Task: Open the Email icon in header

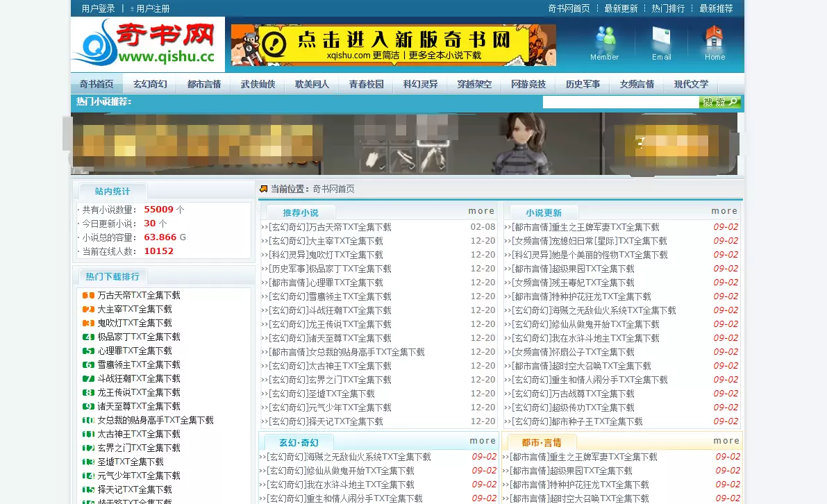Action: point(661,43)
